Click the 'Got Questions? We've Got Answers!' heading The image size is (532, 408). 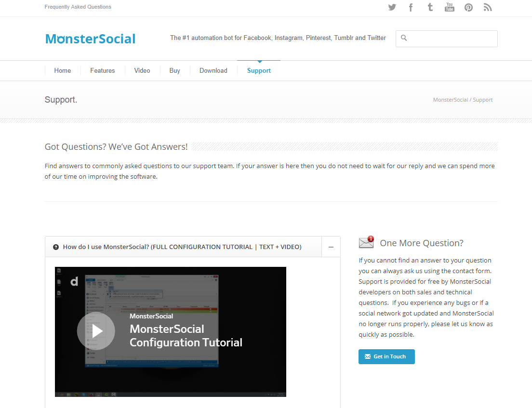click(116, 147)
